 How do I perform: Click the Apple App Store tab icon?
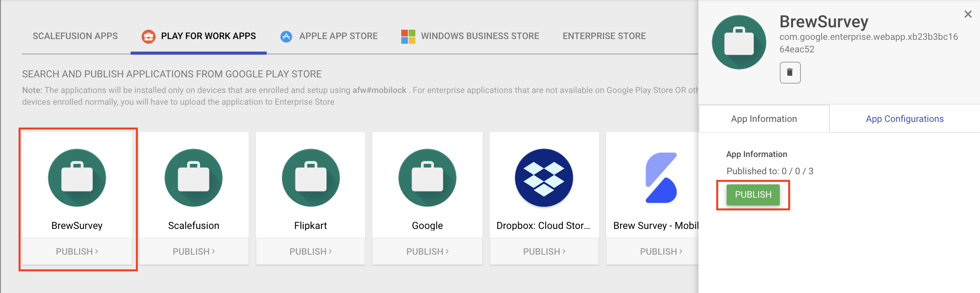coord(286,36)
